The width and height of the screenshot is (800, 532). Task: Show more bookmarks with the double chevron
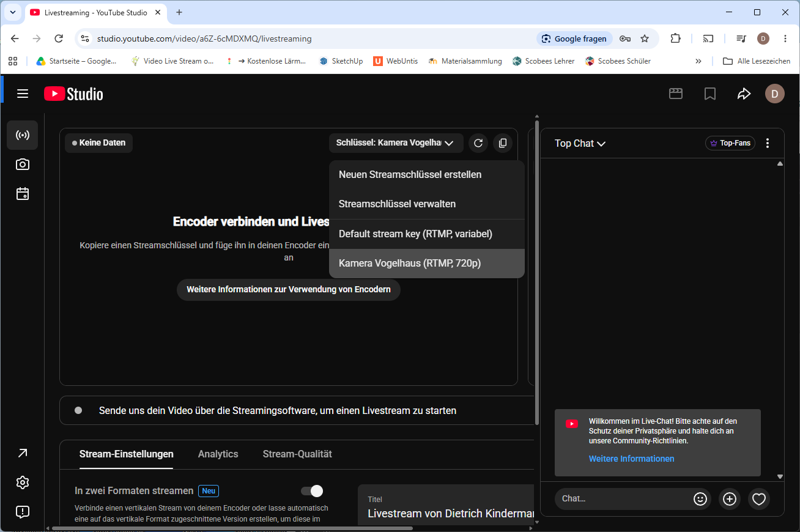pos(698,61)
